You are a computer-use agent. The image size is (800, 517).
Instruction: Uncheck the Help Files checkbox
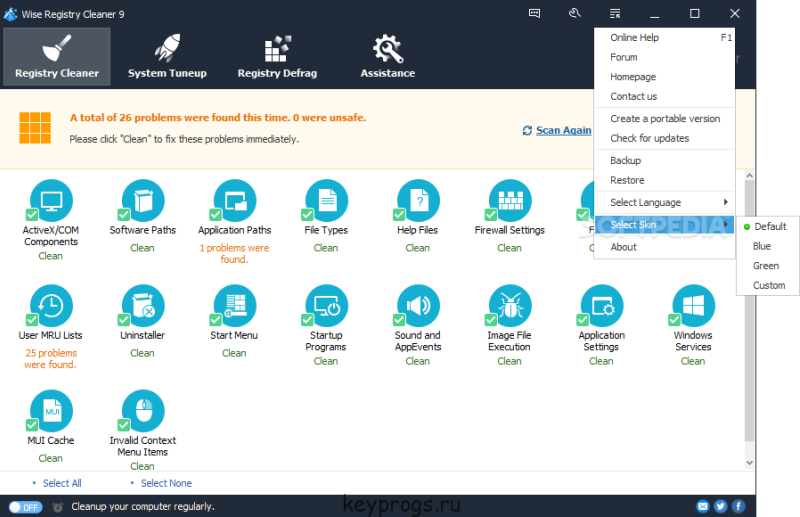click(399, 214)
